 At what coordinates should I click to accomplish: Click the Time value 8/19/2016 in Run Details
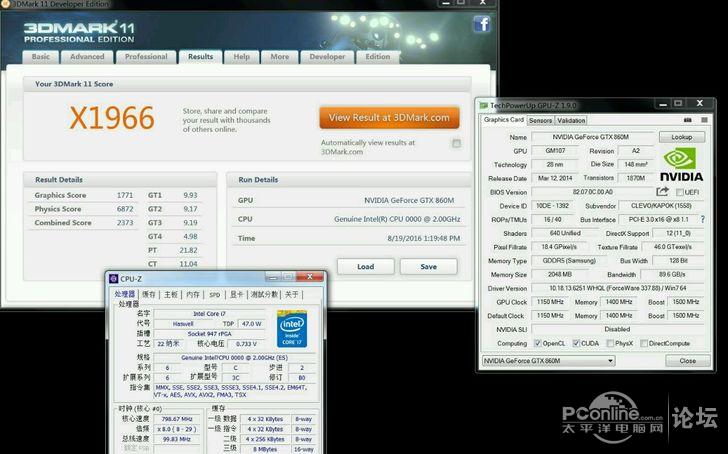(423, 238)
